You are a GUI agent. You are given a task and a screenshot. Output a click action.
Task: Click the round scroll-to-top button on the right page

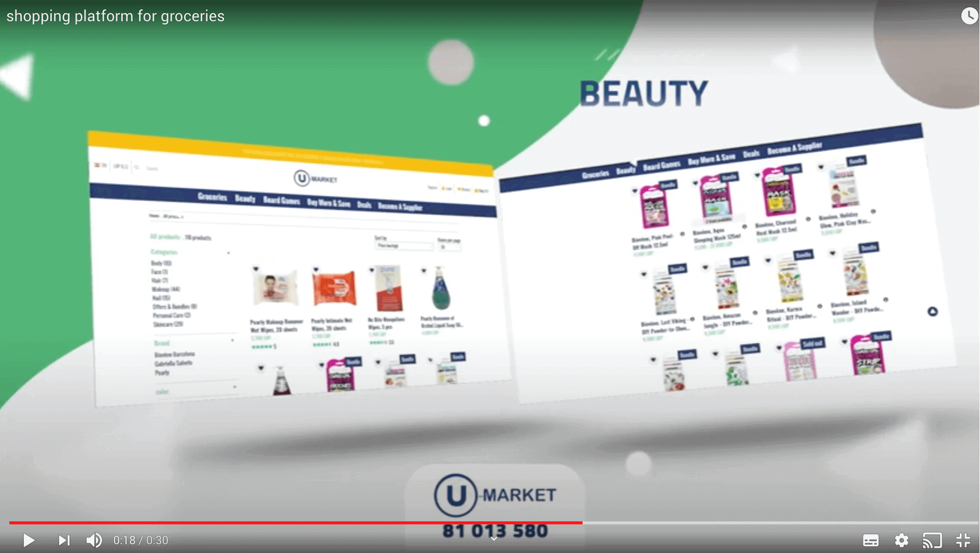pyautogui.click(x=932, y=311)
